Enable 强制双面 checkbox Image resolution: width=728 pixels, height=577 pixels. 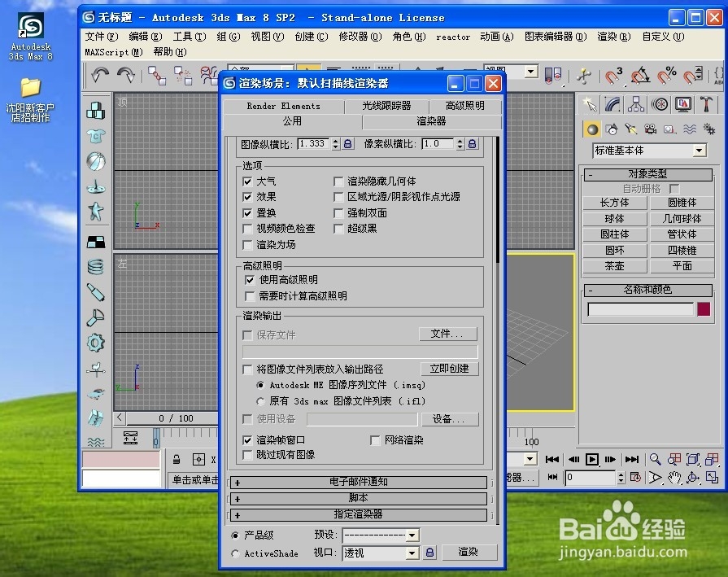point(338,213)
